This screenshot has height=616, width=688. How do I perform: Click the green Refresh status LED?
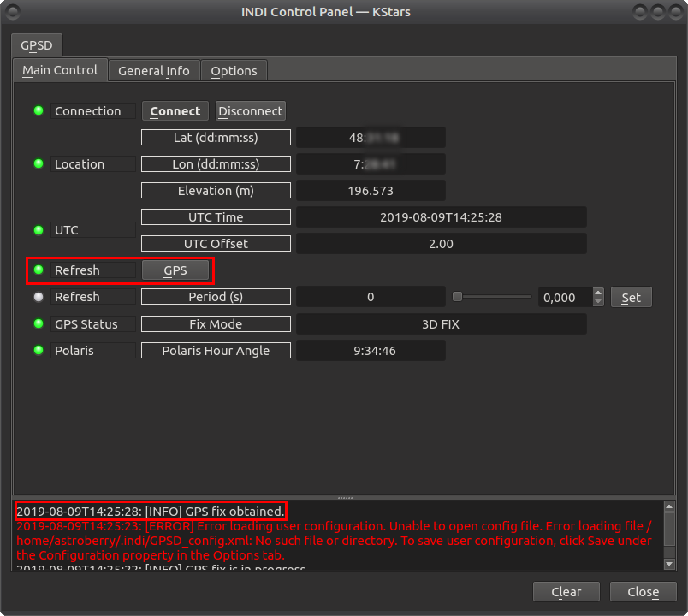(x=39, y=269)
